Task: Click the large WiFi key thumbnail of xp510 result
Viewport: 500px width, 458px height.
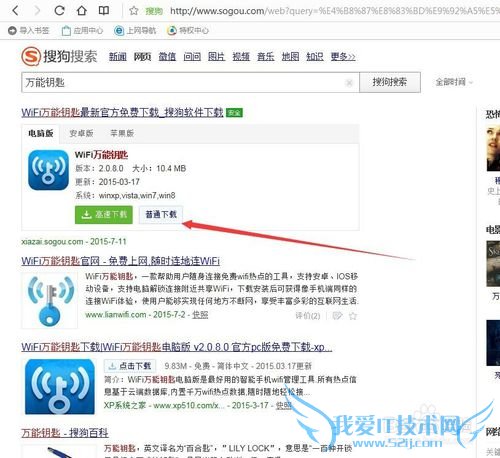Action: pos(60,387)
